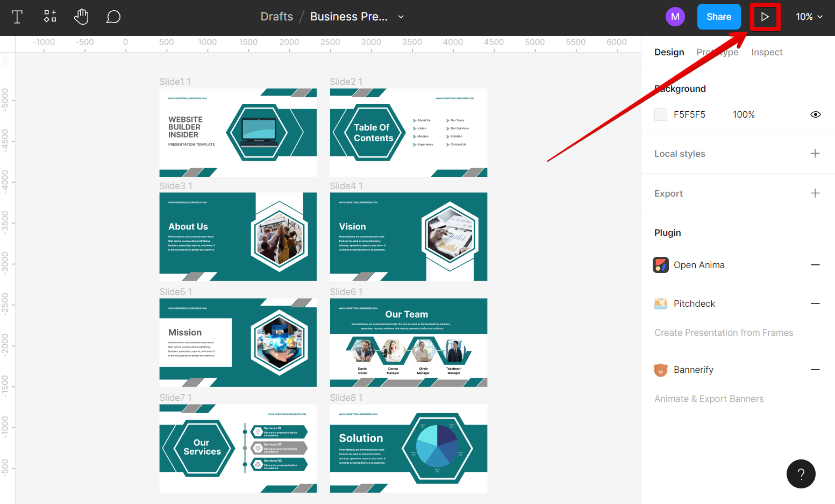Open the Comment tool
This screenshot has height=504, width=835.
113,17
